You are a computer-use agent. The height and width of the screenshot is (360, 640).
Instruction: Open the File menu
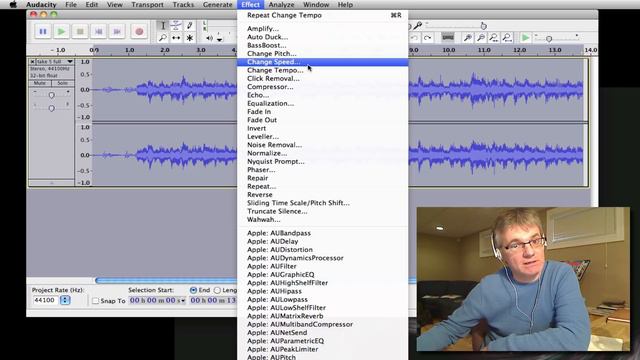tap(71, 4)
